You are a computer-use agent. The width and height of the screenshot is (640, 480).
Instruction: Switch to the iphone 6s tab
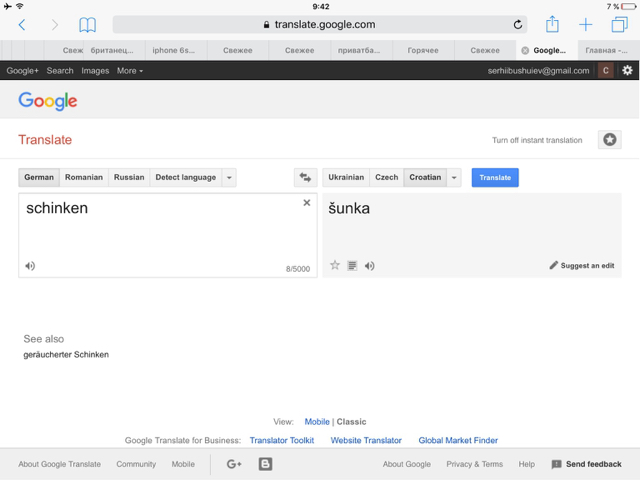point(174,51)
